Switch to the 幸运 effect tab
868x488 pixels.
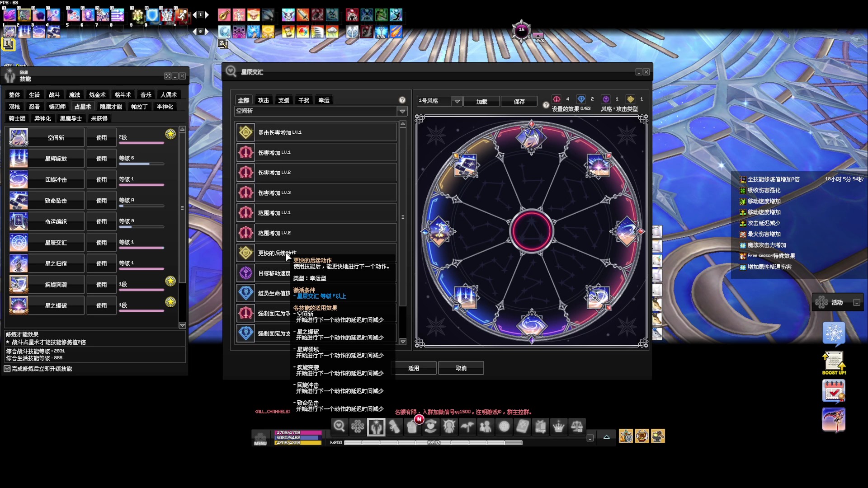click(324, 100)
